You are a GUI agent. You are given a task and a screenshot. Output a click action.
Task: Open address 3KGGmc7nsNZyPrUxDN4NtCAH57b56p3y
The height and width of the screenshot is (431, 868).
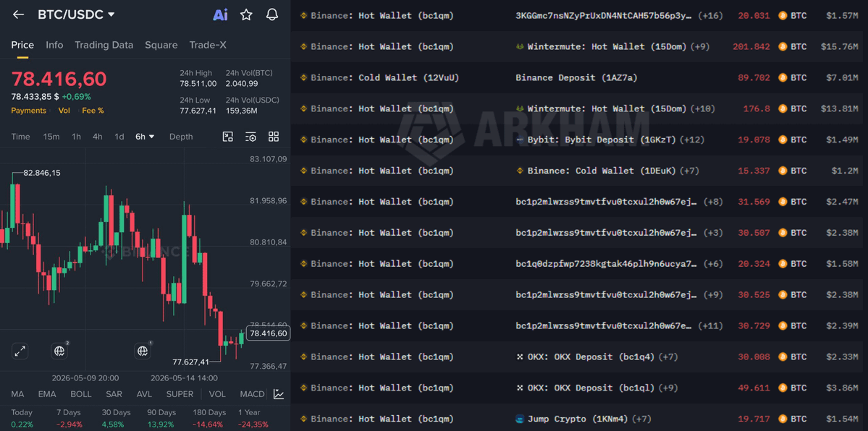[604, 16]
